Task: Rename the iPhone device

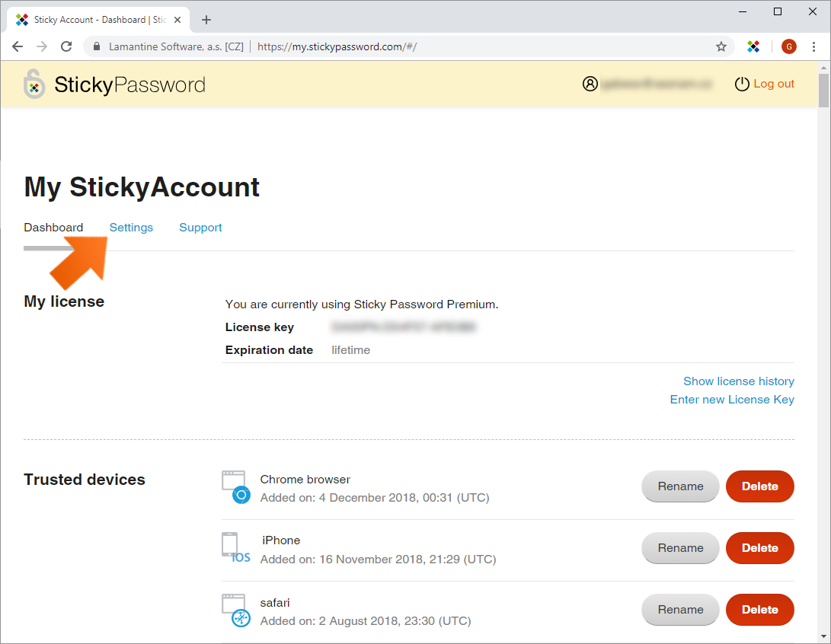Action: point(680,547)
